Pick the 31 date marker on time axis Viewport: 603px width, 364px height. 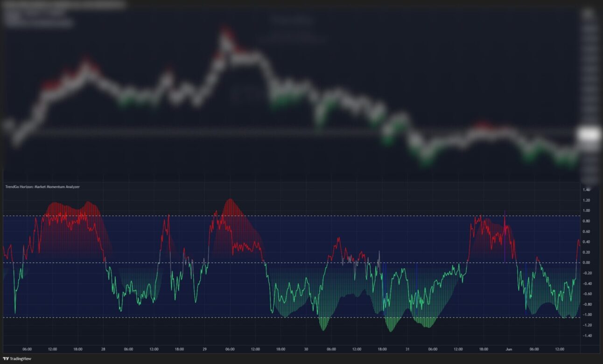407,349
